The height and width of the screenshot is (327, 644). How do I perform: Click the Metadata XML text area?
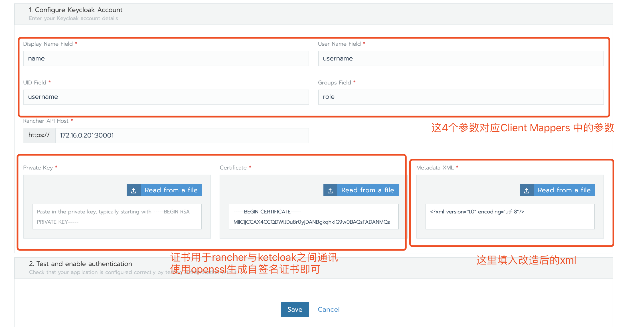coord(510,217)
